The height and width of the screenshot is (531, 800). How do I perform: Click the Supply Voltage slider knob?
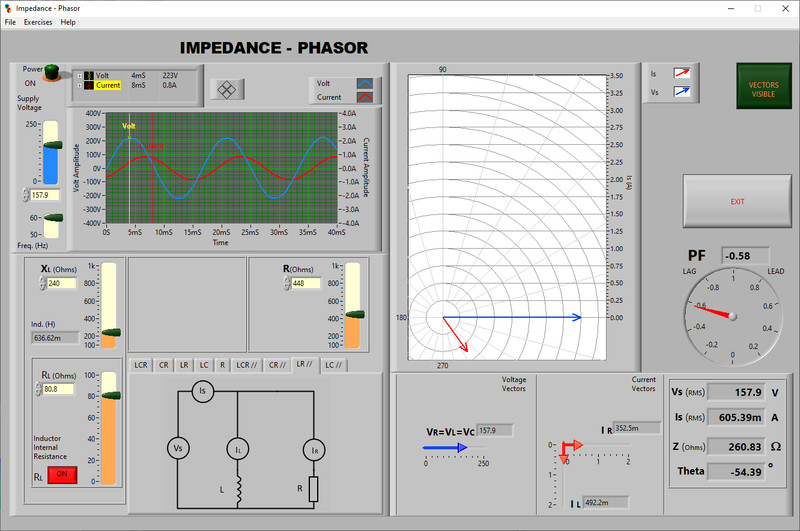[x=53, y=145]
